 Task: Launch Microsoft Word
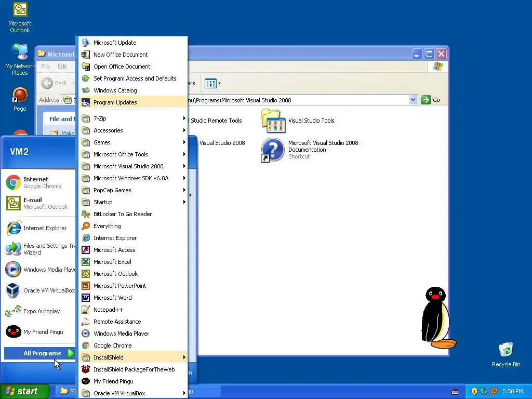pos(133,298)
